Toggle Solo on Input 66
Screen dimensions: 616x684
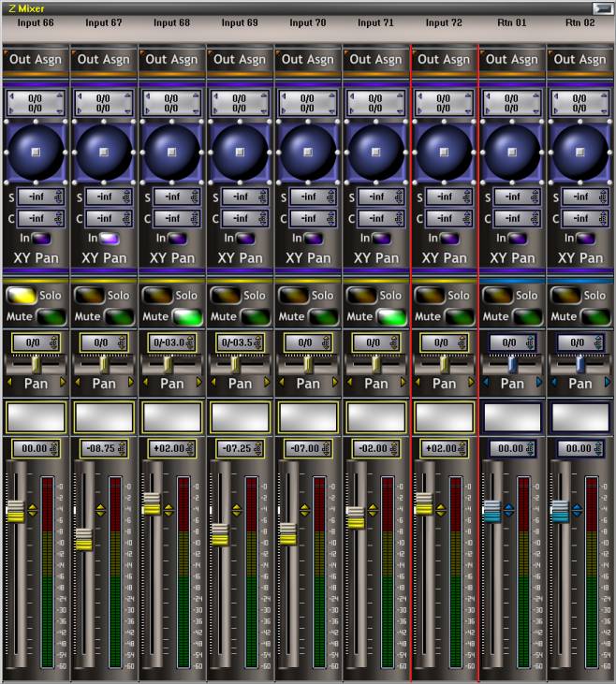click(x=22, y=295)
